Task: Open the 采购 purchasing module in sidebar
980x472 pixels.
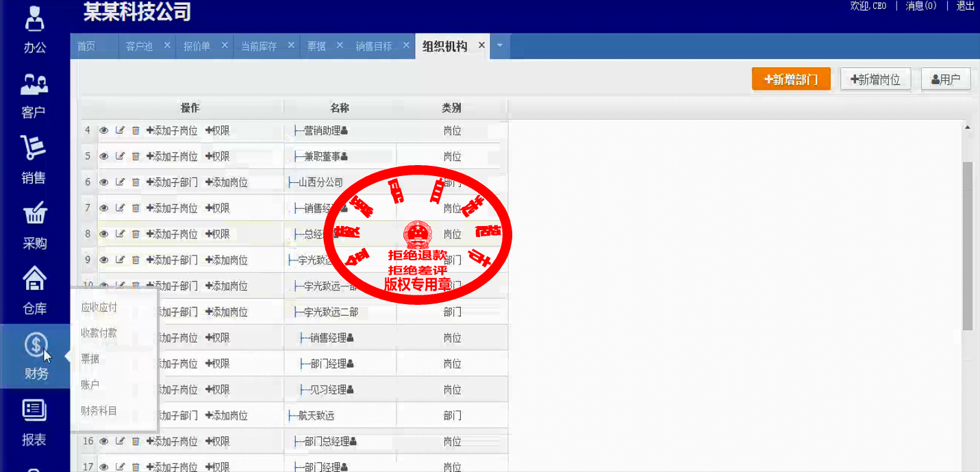Action: [x=34, y=225]
